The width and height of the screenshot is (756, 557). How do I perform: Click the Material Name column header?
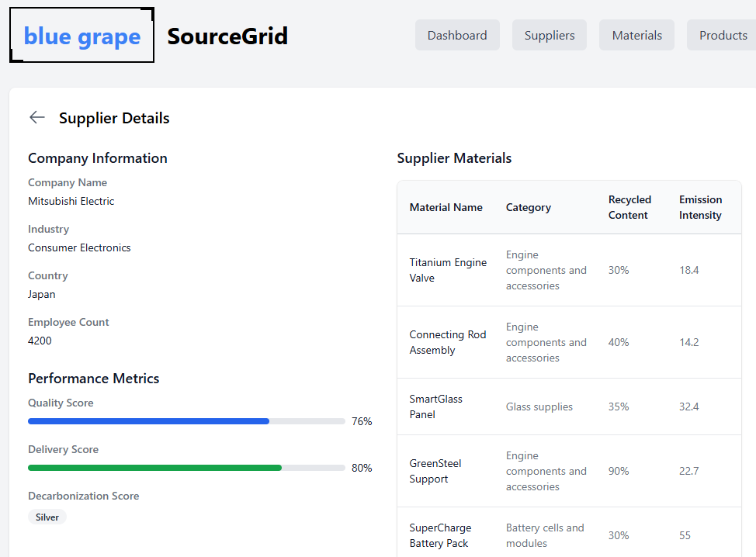click(446, 208)
